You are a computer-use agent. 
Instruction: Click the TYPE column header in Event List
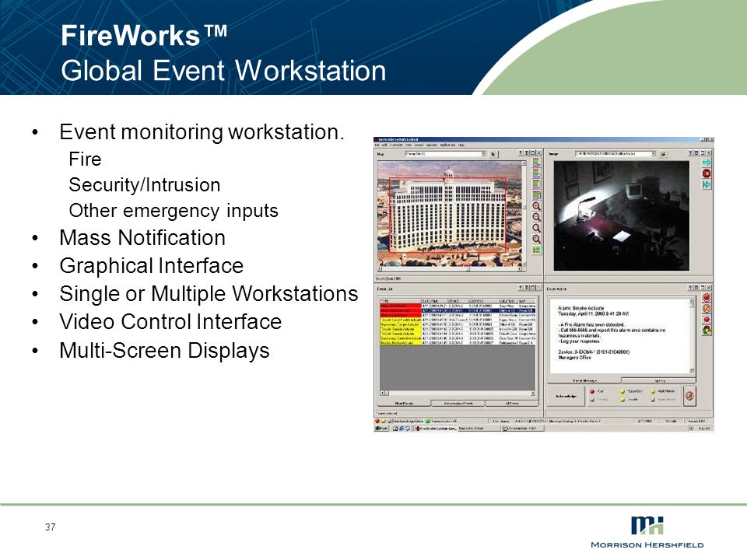(x=400, y=302)
